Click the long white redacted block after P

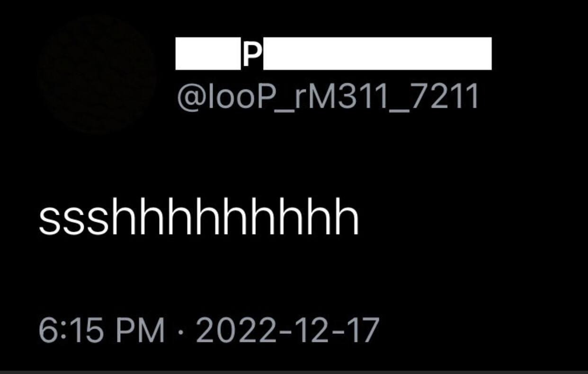point(377,54)
